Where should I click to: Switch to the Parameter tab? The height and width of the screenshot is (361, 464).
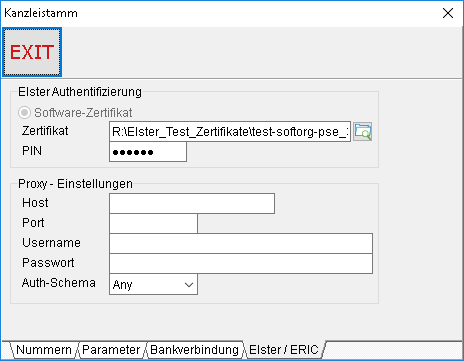(x=111, y=350)
